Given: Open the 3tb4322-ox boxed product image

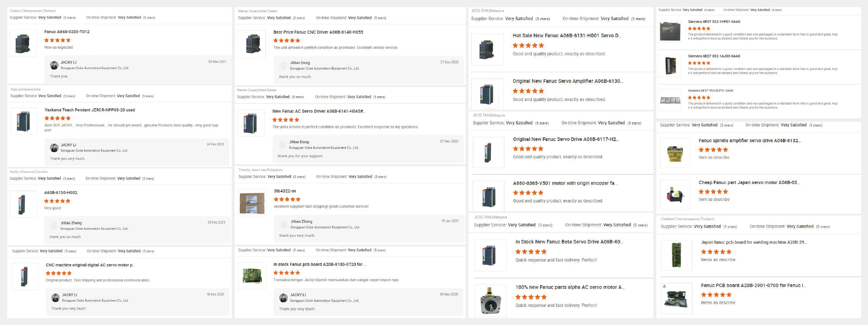Looking at the screenshot, I should tap(252, 202).
